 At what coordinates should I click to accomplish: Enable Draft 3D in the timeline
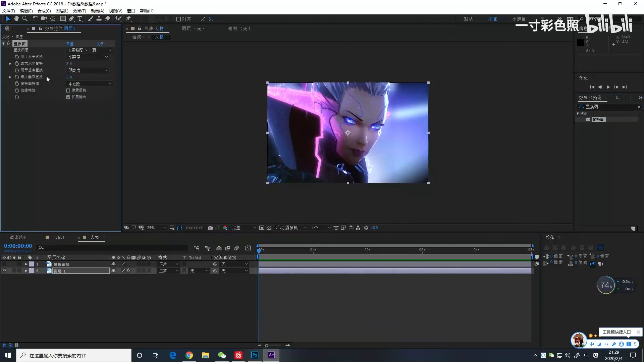click(208, 248)
